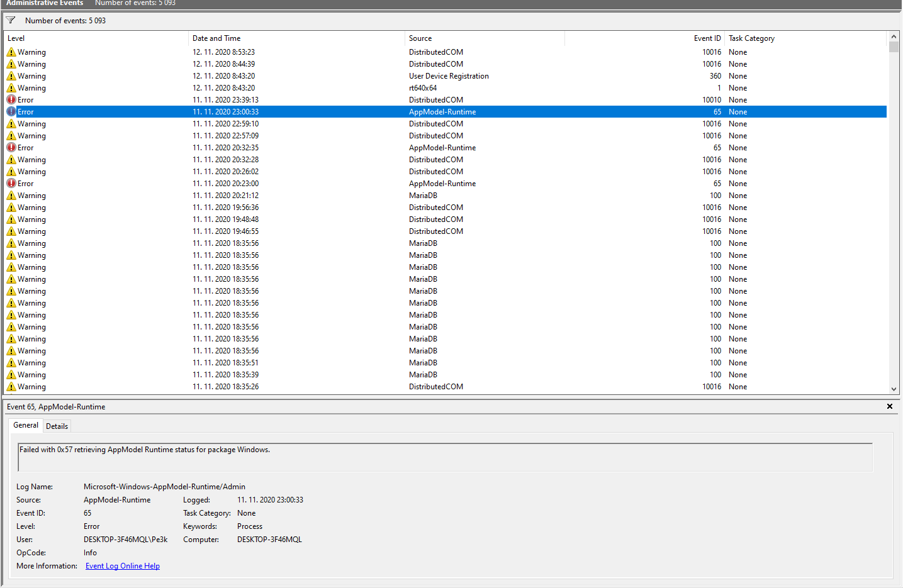
Task: Click 'Number of events: 5 093' beside the filter
Action: [x=65, y=21]
